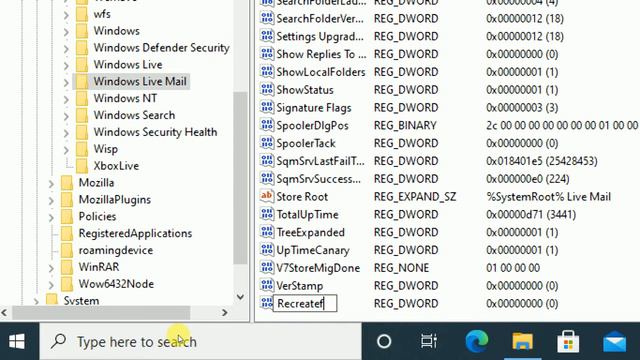Expand the Windows Search key
640x360 pixels.
[x=66, y=116]
